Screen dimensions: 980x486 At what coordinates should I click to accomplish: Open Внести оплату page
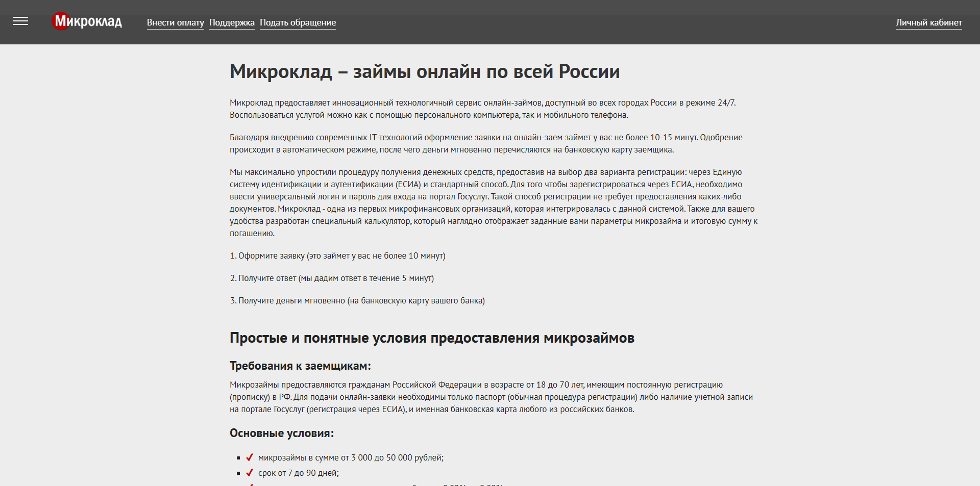(x=175, y=22)
